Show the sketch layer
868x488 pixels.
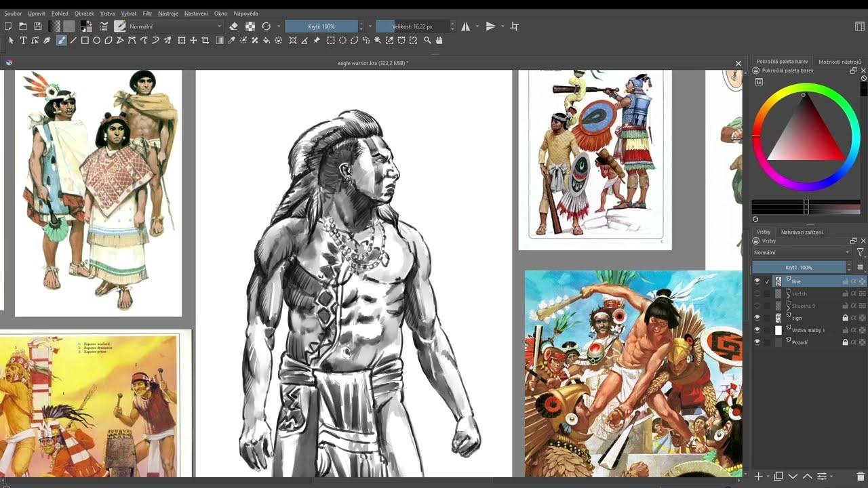tap(757, 293)
